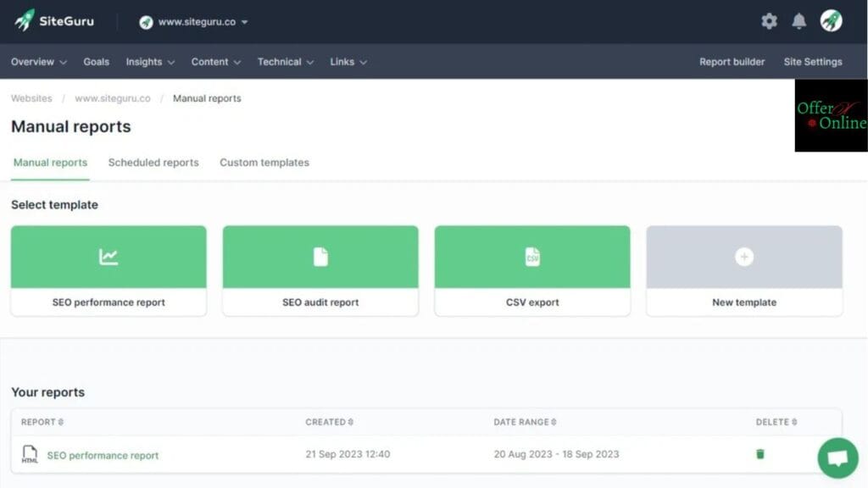Expand the Content menu
The height and width of the screenshot is (488, 868).
216,62
